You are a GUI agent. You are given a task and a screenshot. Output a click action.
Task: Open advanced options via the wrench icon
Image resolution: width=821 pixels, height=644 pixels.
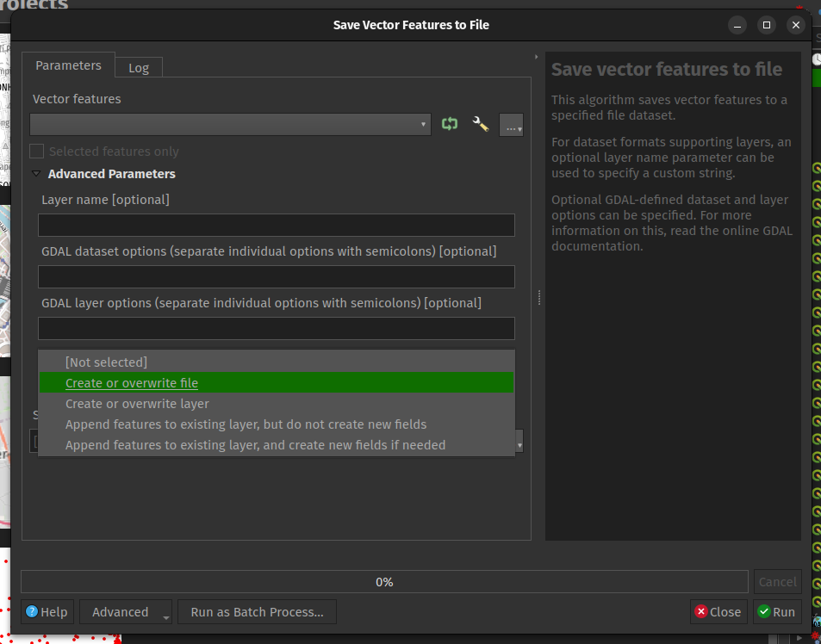(481, 124)
